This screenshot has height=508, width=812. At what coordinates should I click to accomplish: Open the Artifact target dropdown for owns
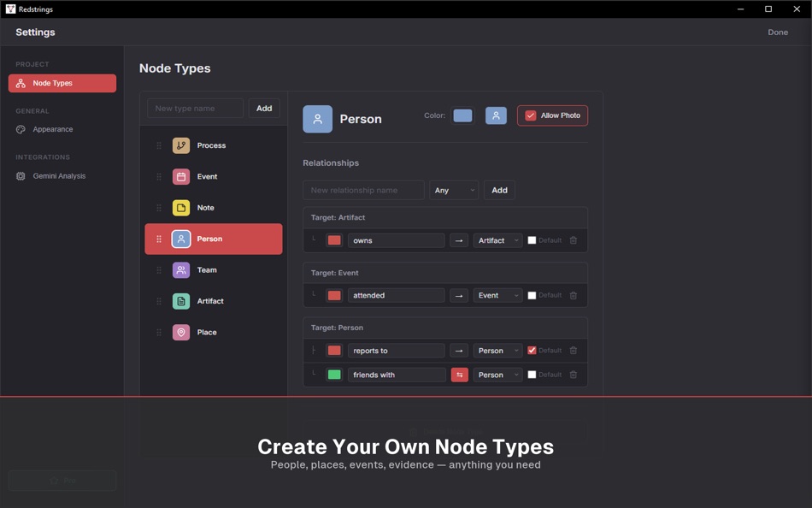click(497, 240)
